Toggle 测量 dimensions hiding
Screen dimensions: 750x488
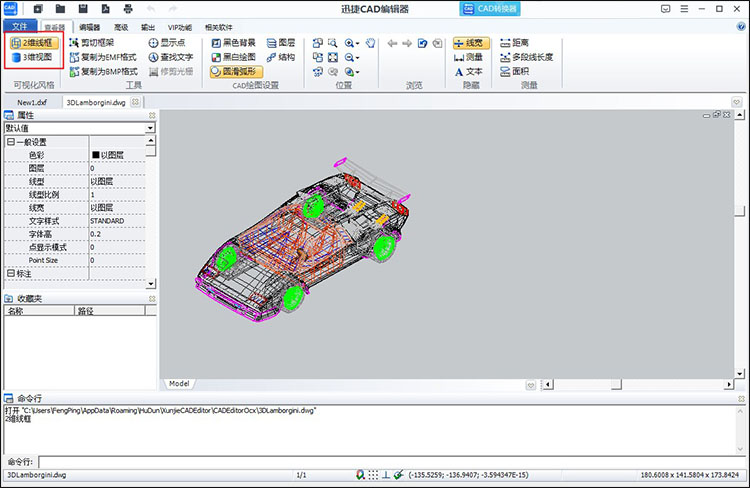click(468, 57)
